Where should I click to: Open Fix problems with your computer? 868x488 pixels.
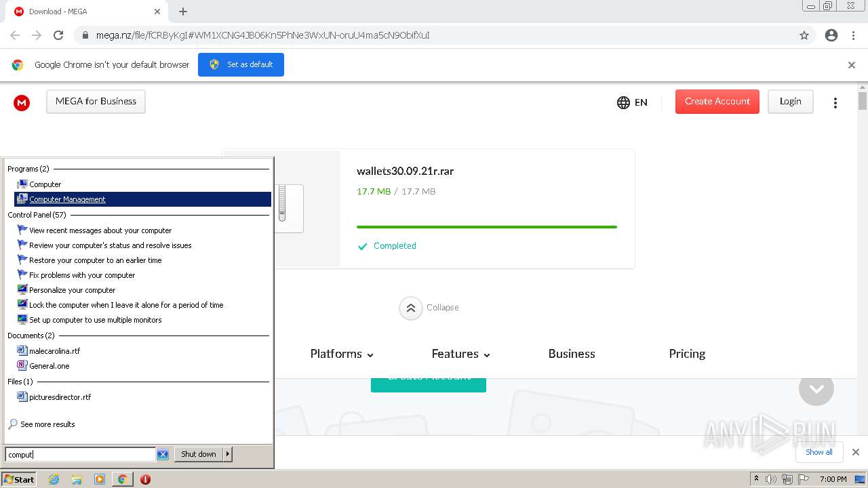[142, 275]
